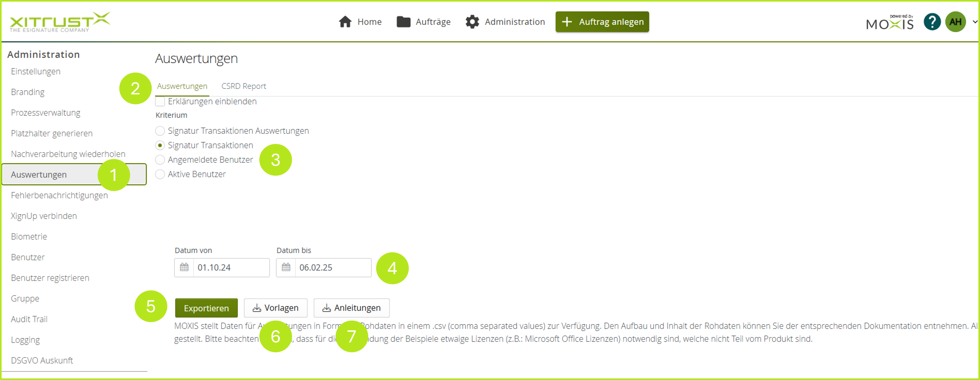This screenshot has height=380, width=980.
Task: Click the Administration gear icon
Action: tap(472, 22)
